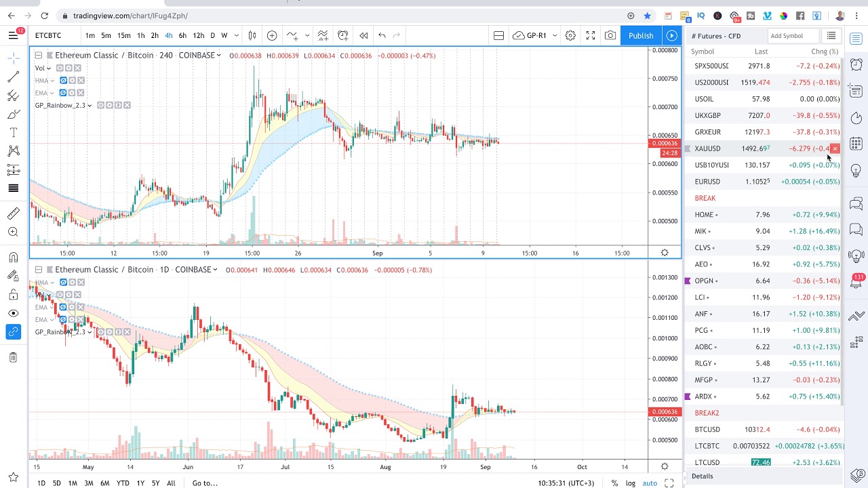
Task: Toggle magnet mode in left toolbar
Action: point(13,258)
